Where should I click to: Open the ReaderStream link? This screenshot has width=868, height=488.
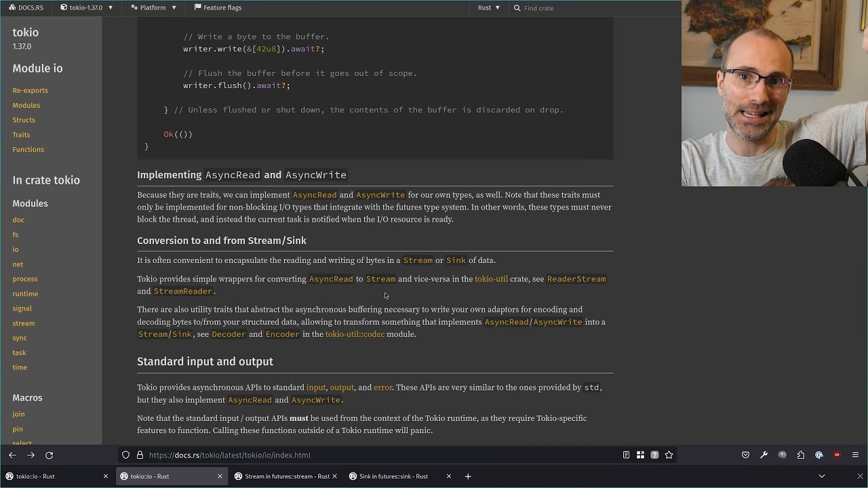tap(576, 279)
